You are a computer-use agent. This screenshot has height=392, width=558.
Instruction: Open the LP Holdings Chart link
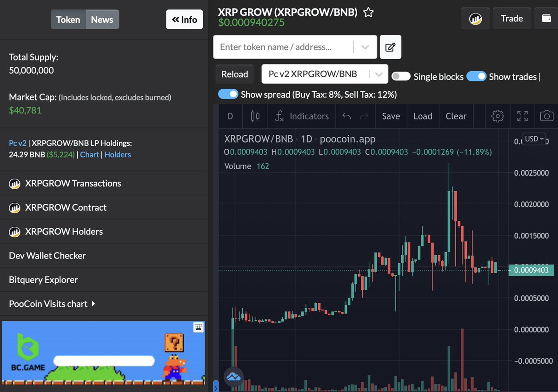[90, 155]
